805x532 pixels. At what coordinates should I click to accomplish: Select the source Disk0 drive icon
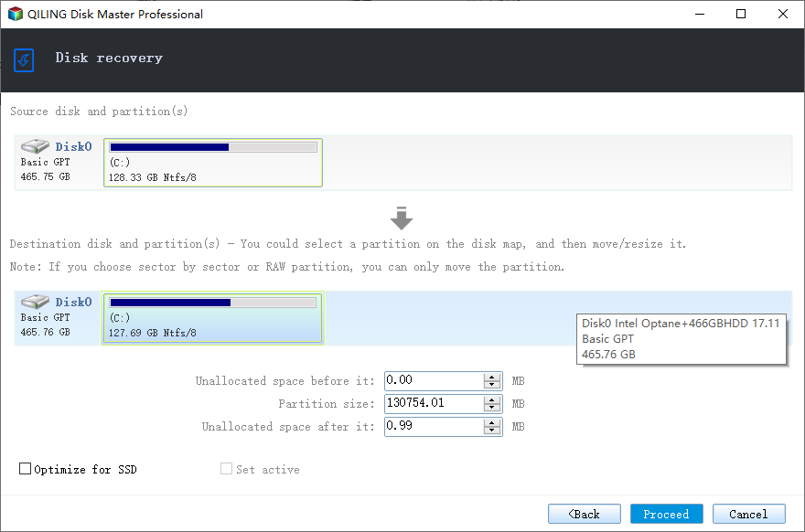coord(35,146)
